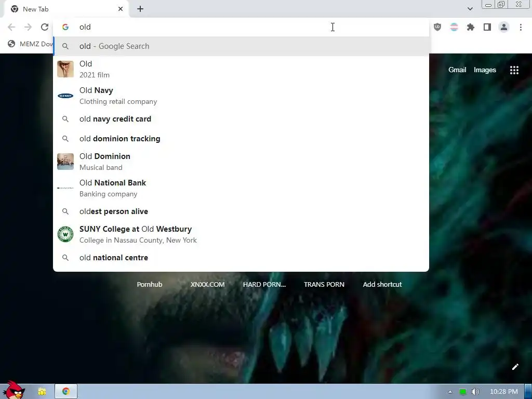532x399 pixels.
Task: Click the Add shortcut tile
Action: pyautogui.click(x=382, y=284)
